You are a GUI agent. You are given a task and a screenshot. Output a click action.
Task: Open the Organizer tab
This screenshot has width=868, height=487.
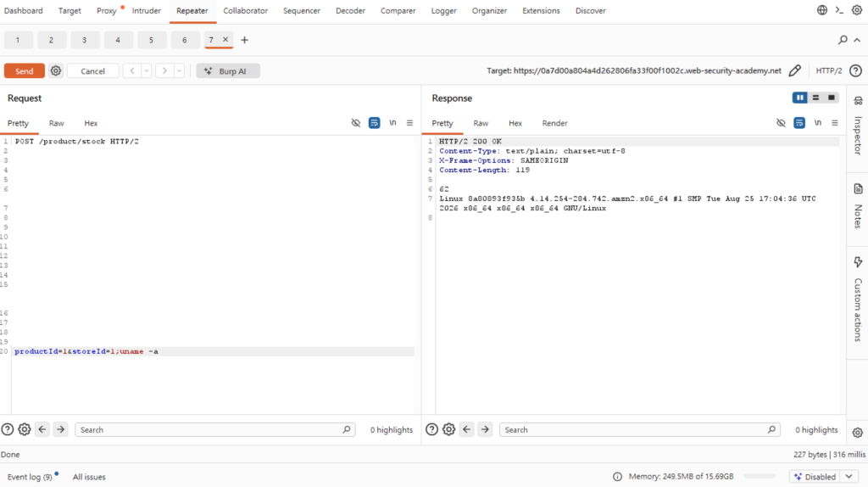click(x=489, y=10)
